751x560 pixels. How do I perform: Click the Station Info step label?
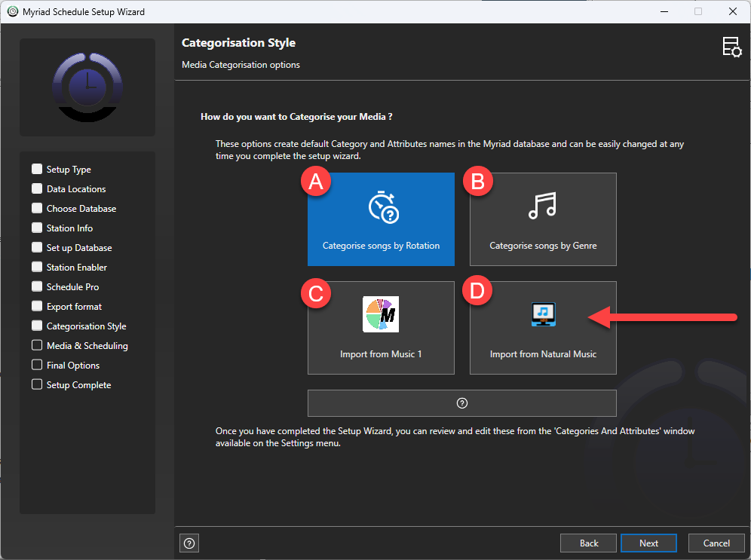[69, 228]
